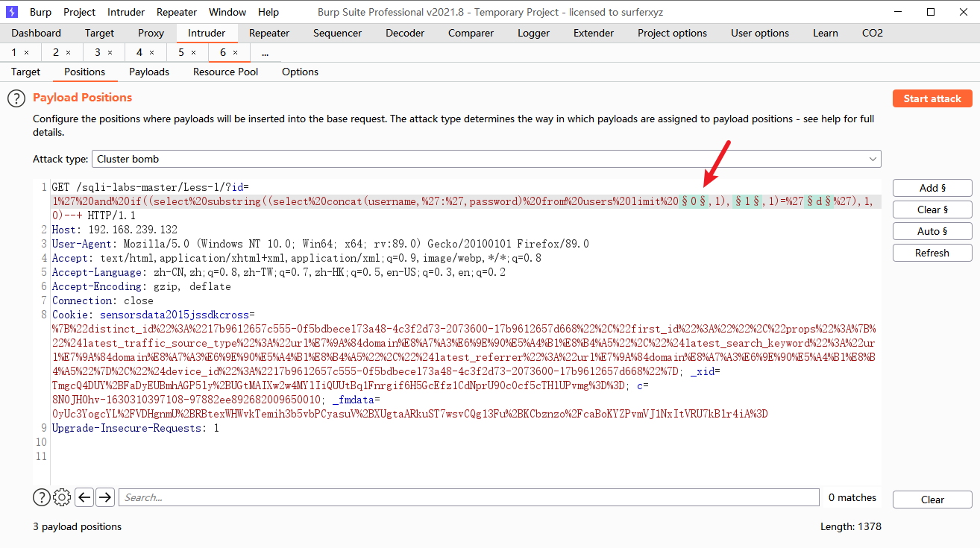980x548 pixels.
Task: Open the Payloads sub-tab
Action: coord(149,72)
